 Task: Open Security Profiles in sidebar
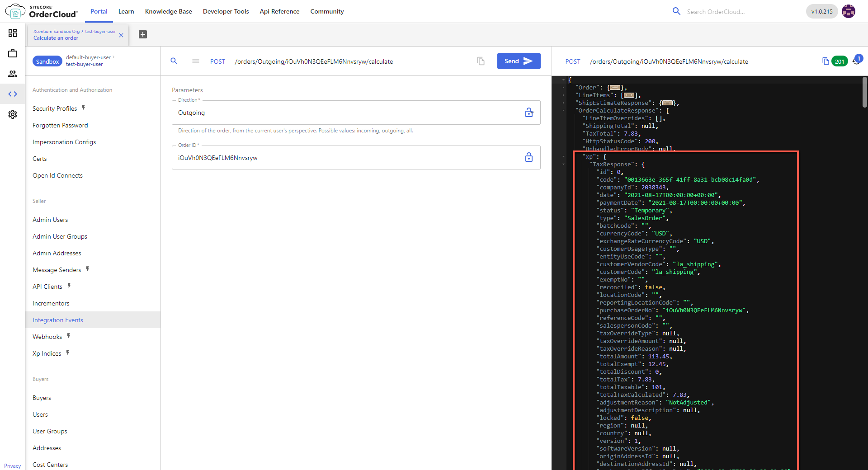[x=55, y=108]
